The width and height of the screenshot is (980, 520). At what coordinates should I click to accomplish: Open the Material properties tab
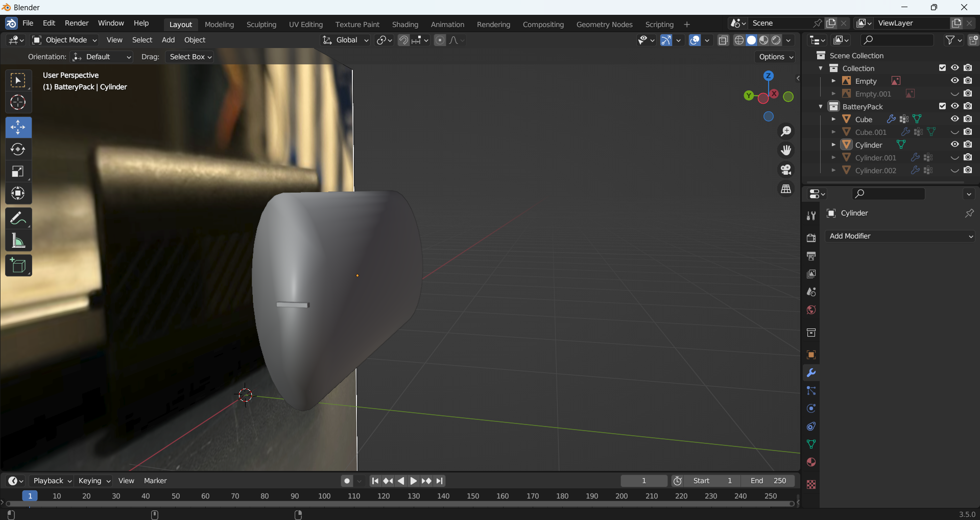811,462
